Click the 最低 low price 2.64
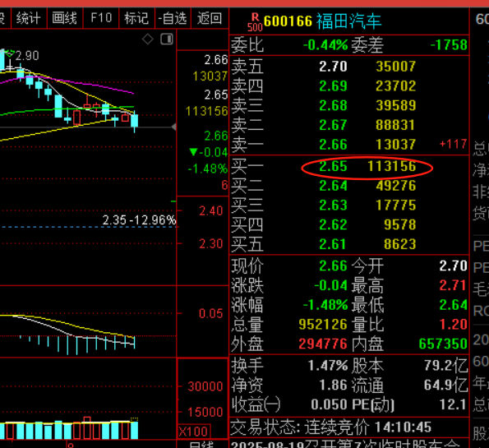Screen dimensions: 489x448 (x=453, y=305)
